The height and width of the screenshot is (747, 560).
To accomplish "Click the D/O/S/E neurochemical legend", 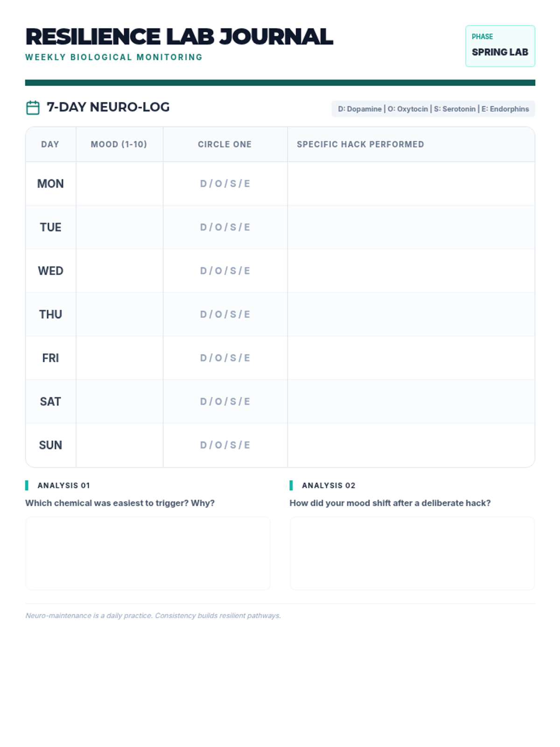I will point(433,109).
